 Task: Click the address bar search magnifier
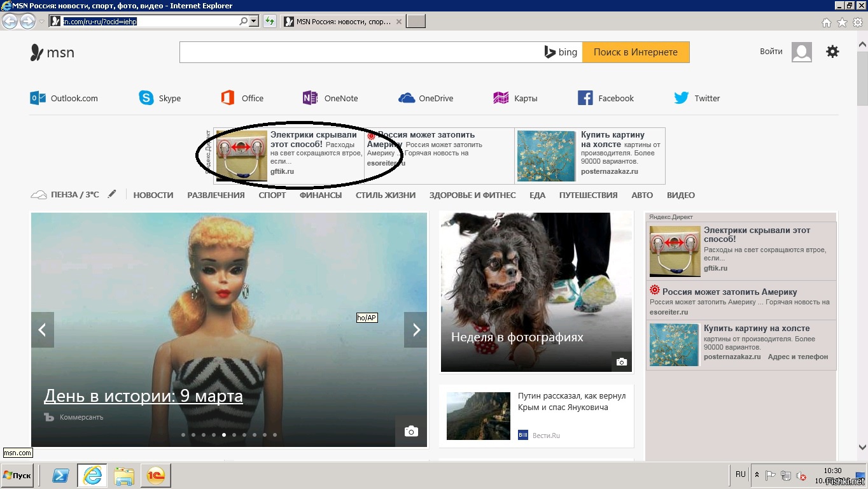coord(244,21)
